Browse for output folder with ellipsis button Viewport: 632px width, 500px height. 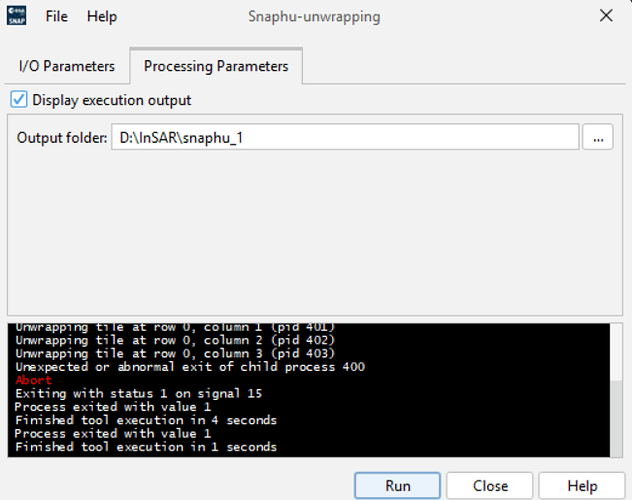(598, 137)
